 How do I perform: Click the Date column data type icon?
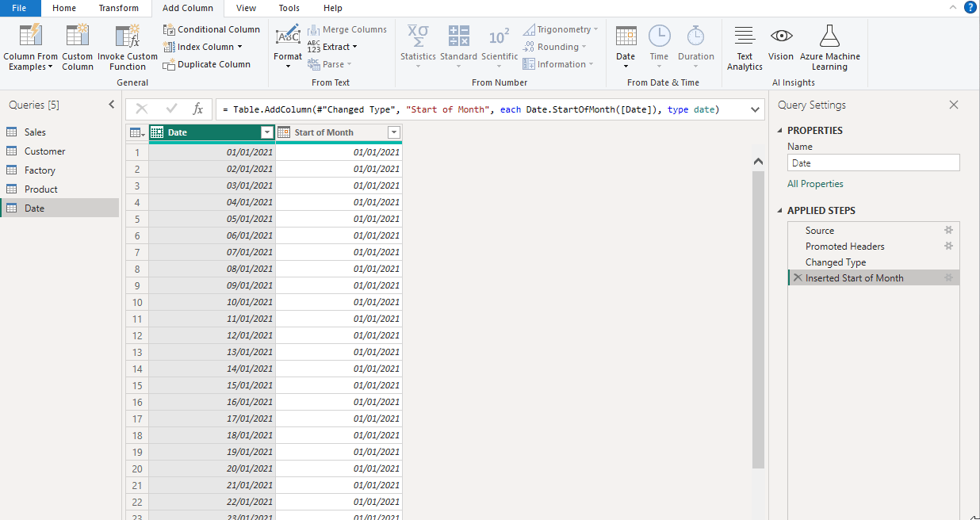(157, 132)
